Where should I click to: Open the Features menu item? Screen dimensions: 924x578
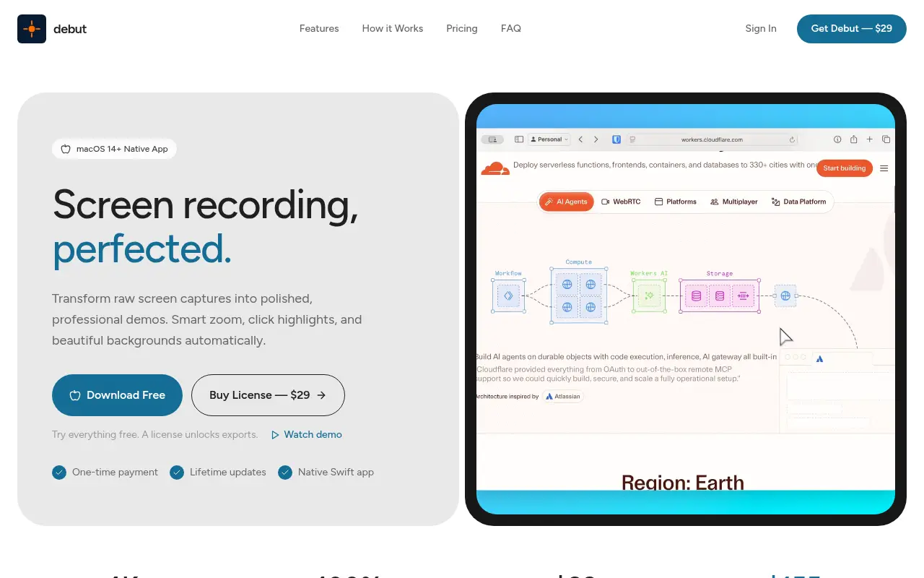[x=319, y=29]
